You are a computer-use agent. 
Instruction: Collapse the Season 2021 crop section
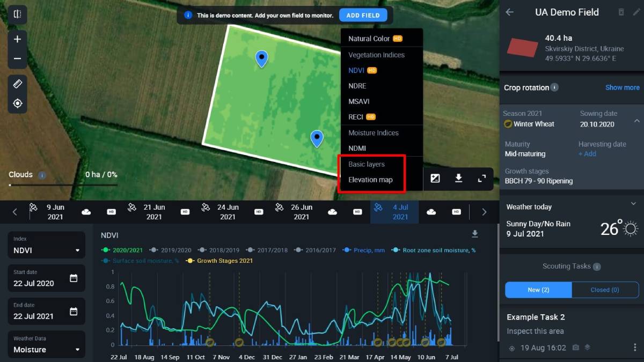pyautogui.click(x=636, y=121)
